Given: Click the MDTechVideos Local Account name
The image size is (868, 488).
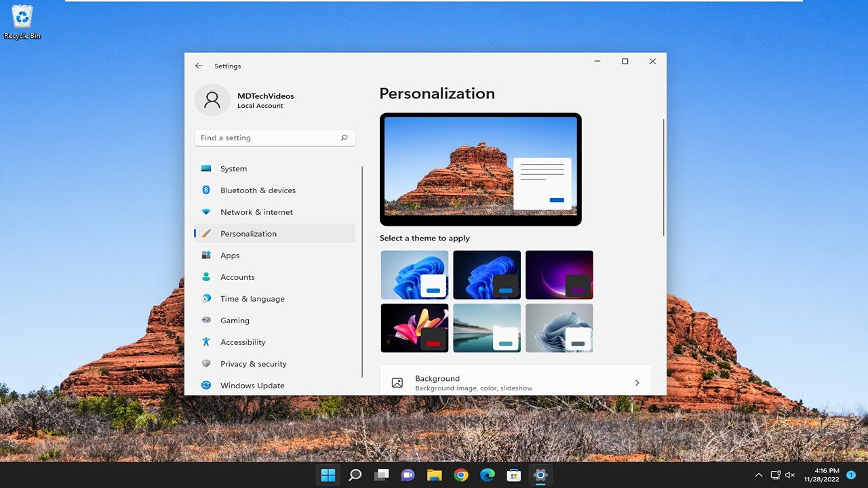Looking at the screenshot, I should click(265, 100).
